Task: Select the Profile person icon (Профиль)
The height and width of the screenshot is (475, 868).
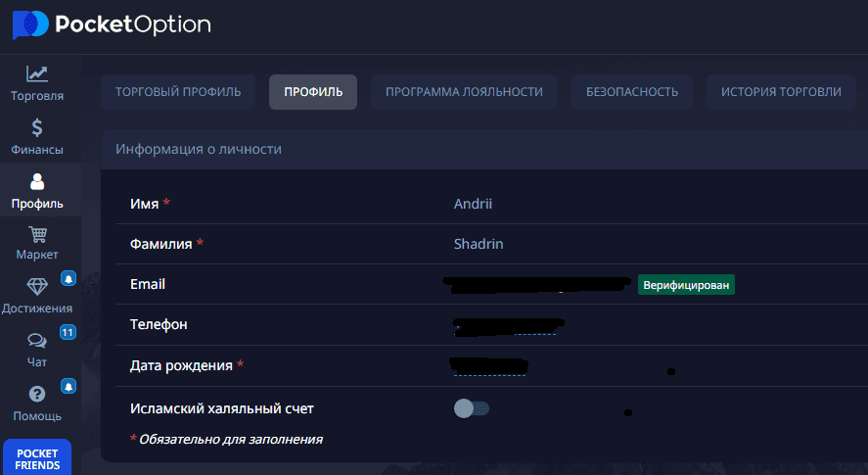Action: 37,182
